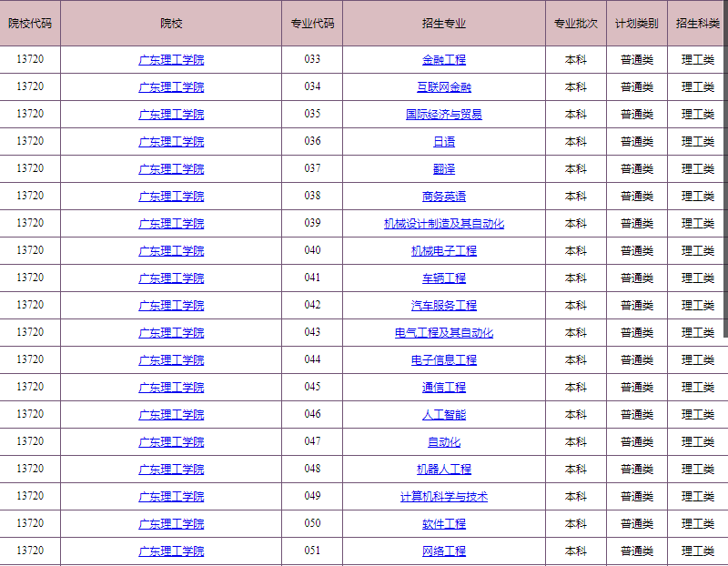Image resolution: width=728 pixels, height=566 pixels.
Task: Open the 互联网金融 major link
Action: (x=444, y=87)
